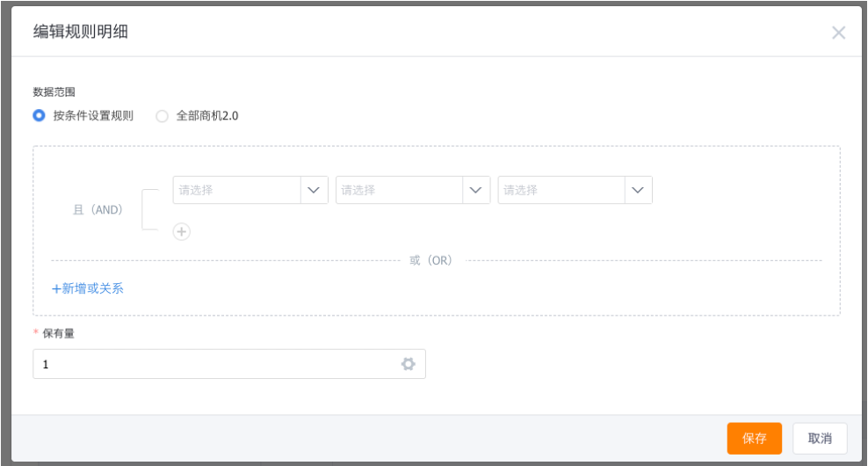The height and width of the screenshot is (466, 868).
Task: Click inside the first 请选择 condition field
Action: tap(236, 190)
